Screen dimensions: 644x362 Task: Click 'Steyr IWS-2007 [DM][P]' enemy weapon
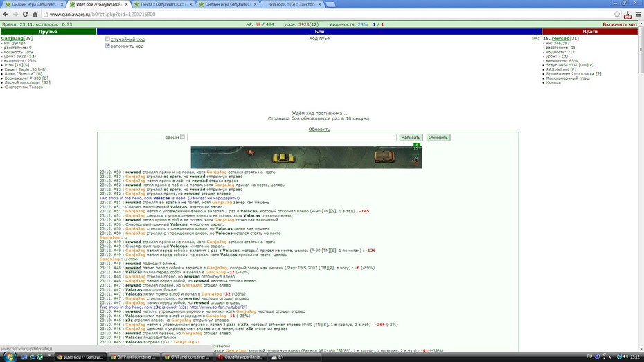coord(570,65)
